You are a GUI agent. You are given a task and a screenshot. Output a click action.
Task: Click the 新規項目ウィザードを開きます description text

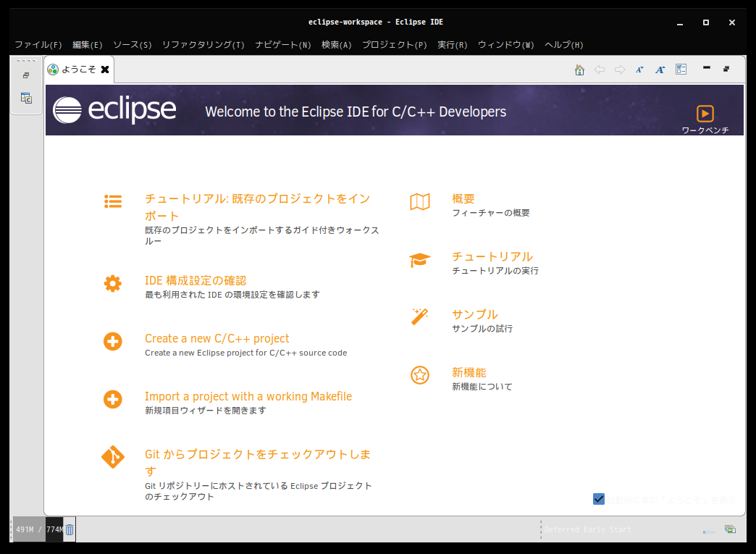206,411
